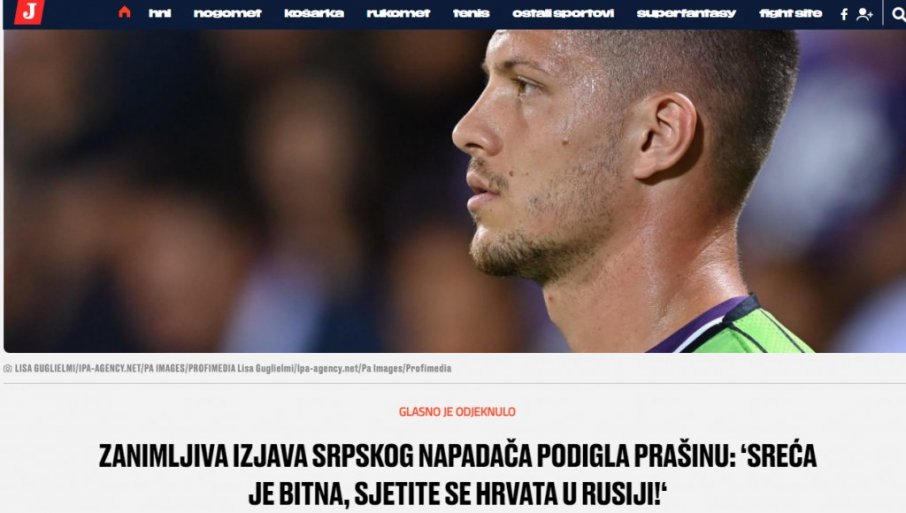Open ostali sportovi menu item
Screen dimensions: 906x513
click(x=563, y=13)
